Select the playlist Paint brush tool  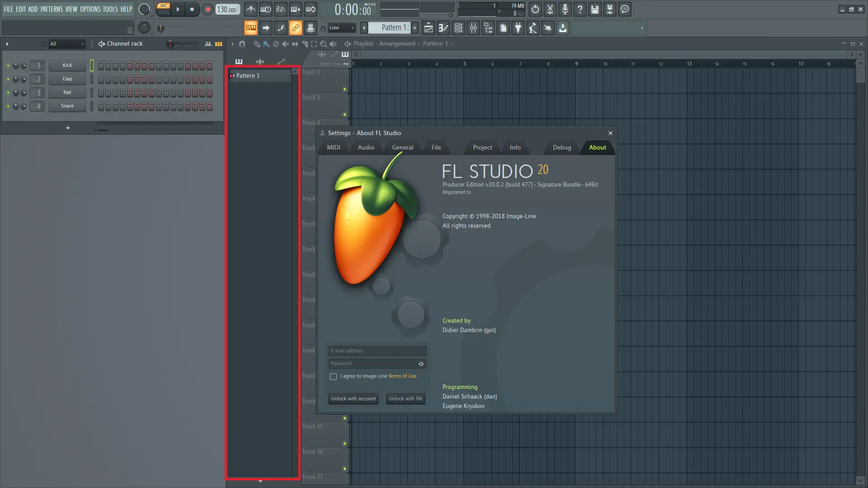(266, 44)
